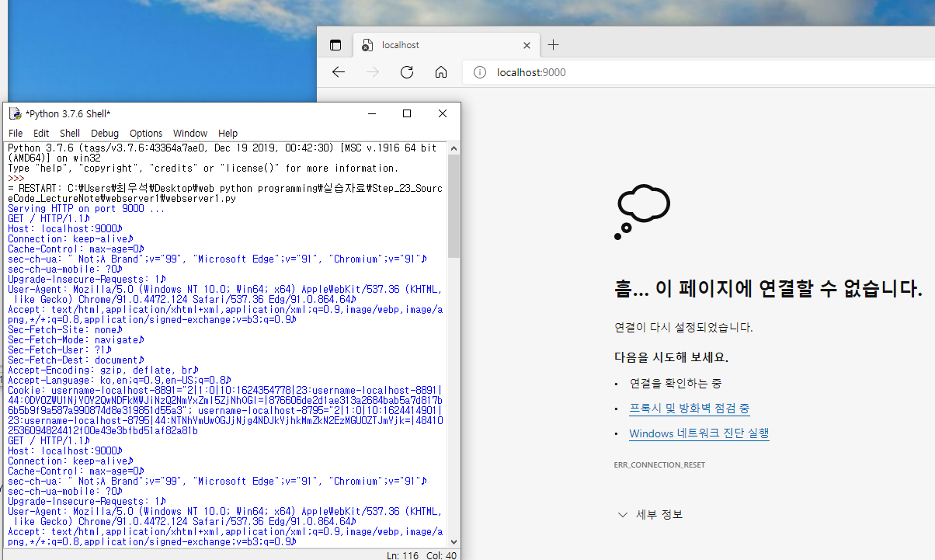
Task: Click the scrollbar down arrow in Python Shell
Action: coord(454,542)
